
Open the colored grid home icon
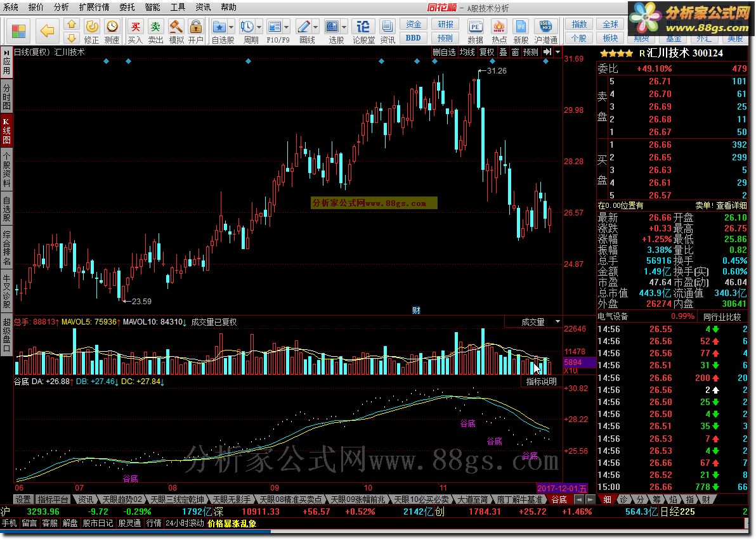click(18, 31)
